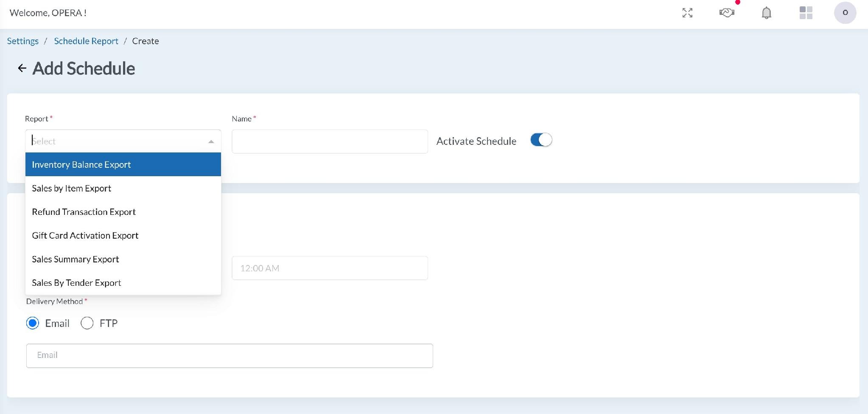Screen dimensions: 868x414
Task: Collapse the Report dropdown arrow
Action: 211,141
